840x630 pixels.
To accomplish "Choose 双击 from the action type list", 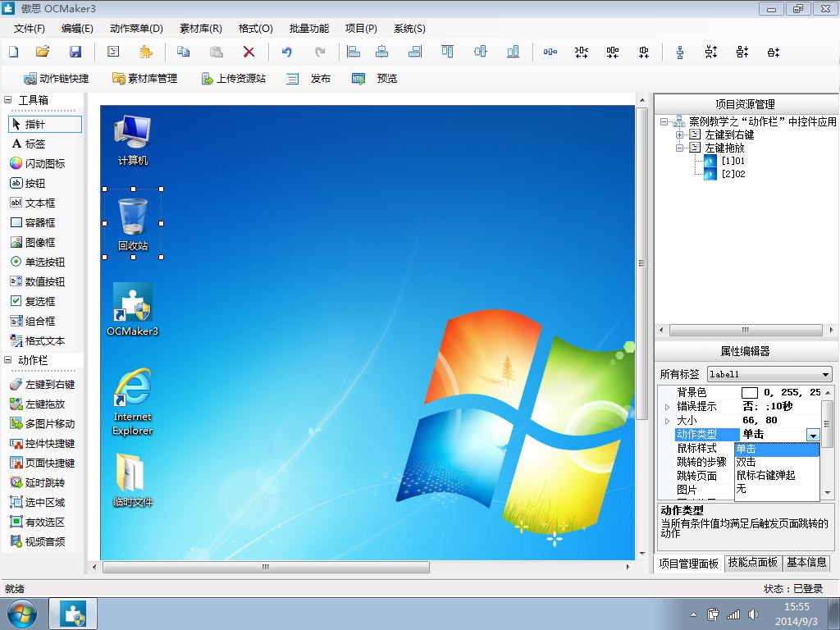I will point(777,463).
